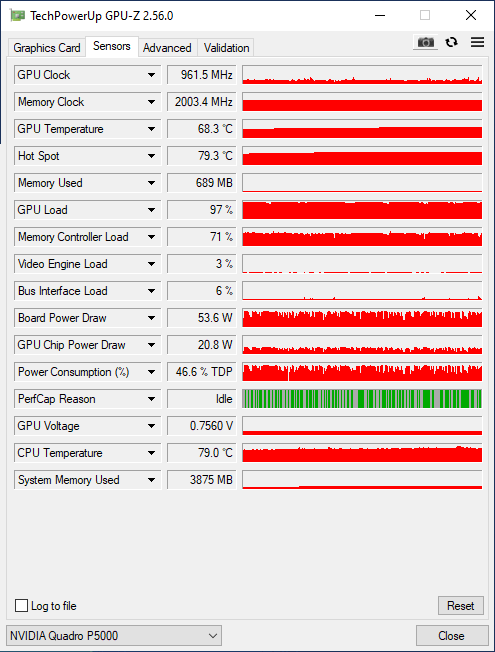Click the 3875 MB System Memory value

pos(202,480)
